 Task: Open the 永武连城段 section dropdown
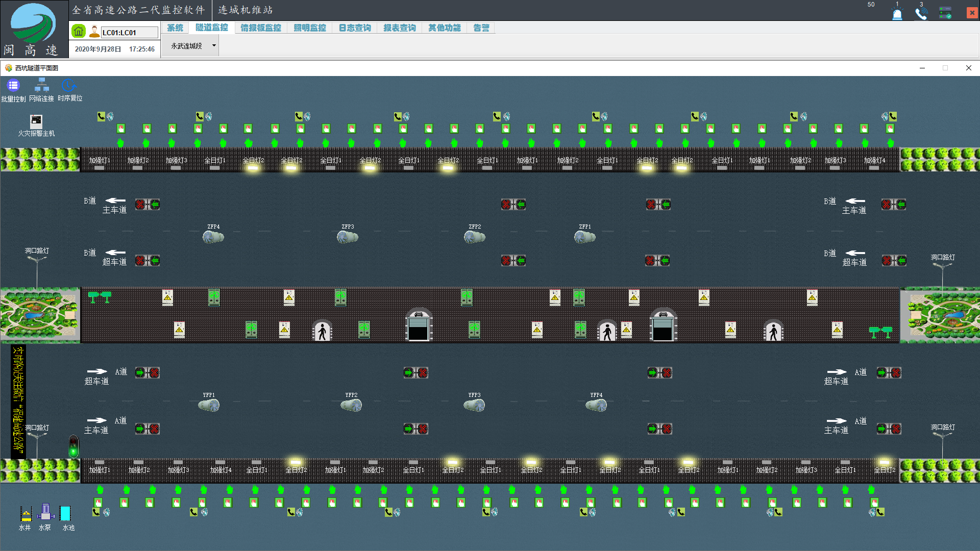[x=214, y=46]
